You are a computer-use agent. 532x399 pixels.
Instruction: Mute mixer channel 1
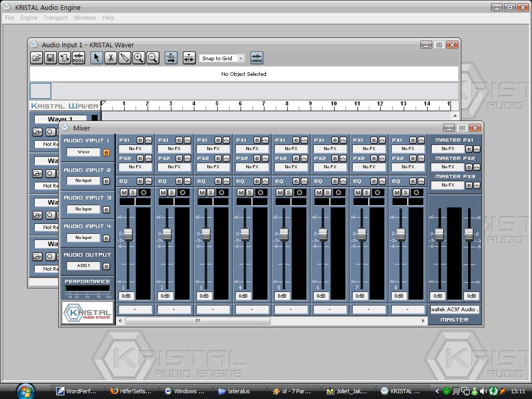[x=124, y=193]
